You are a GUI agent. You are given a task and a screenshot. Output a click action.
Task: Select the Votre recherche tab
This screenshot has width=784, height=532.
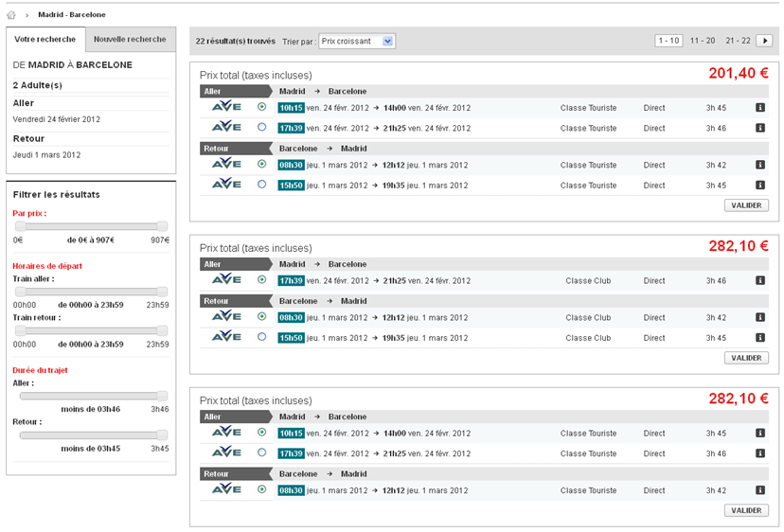[45, 40]
